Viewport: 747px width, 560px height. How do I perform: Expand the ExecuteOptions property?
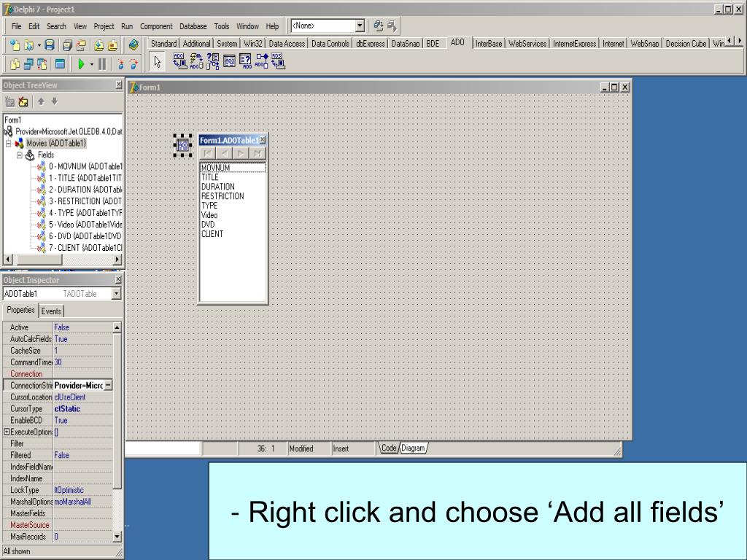click(7, 432)
